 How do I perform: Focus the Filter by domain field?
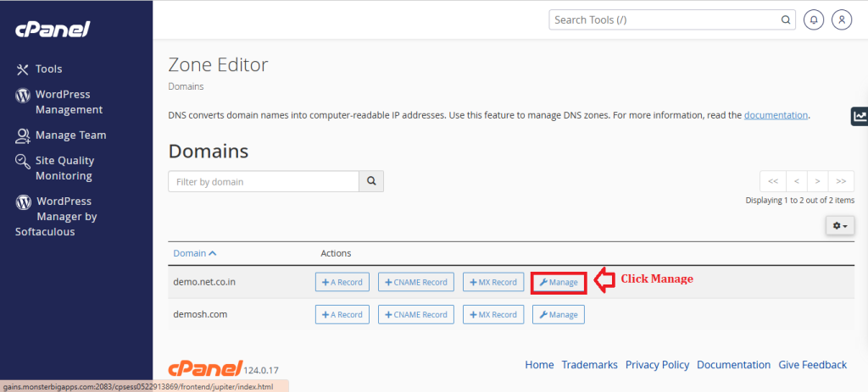(264, 181)
